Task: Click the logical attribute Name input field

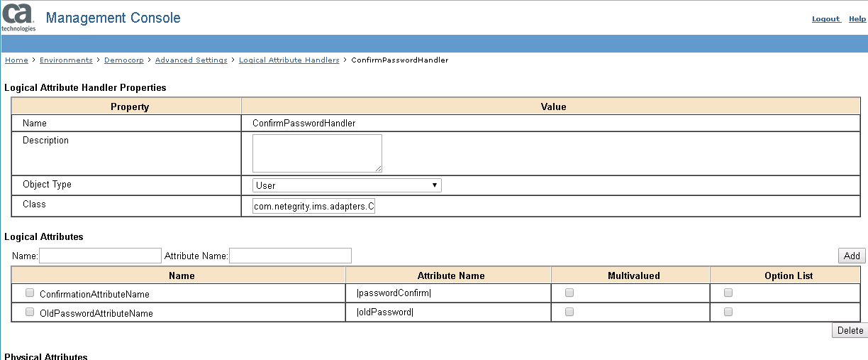Action: point(100,256)
